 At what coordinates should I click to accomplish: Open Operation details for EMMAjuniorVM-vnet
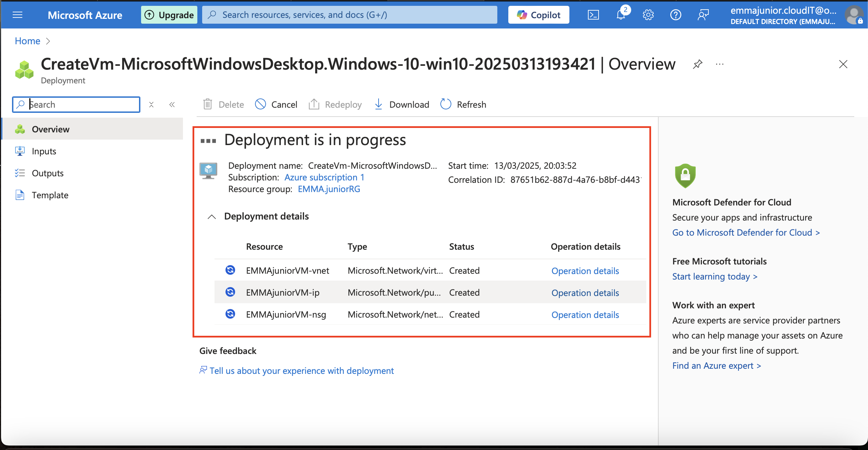585,271
